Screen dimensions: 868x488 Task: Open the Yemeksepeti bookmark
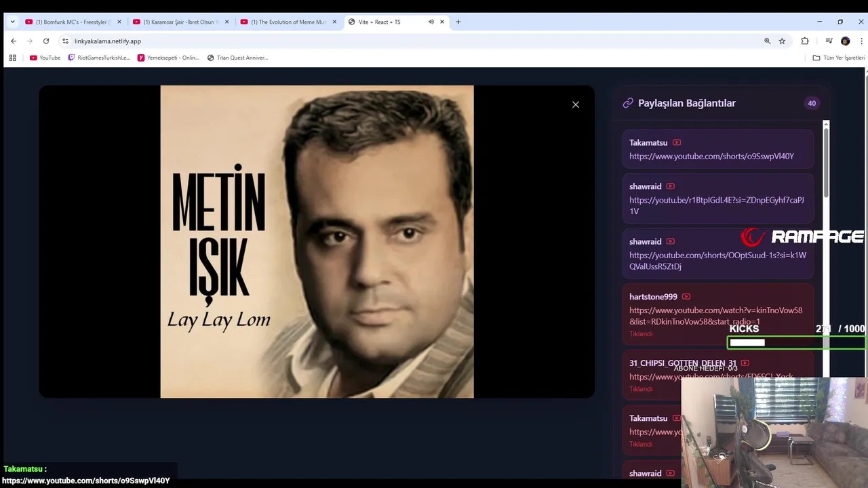point(169,58)
